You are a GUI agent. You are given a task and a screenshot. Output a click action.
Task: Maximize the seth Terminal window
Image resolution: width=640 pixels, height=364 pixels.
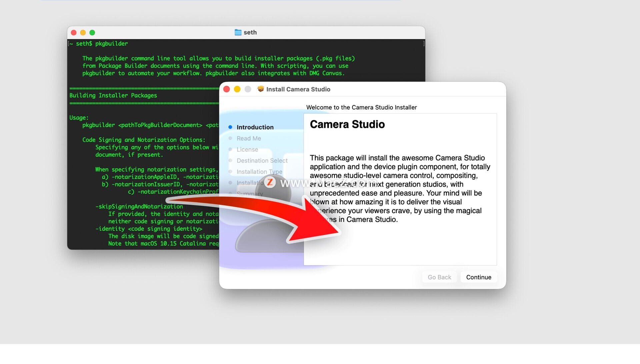click(x=92, y=33)
